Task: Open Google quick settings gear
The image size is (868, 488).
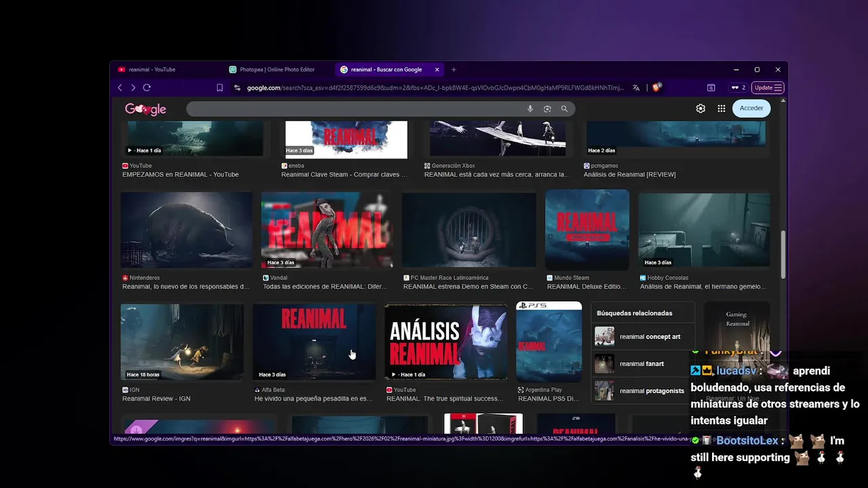Action: pyautogui.click(x=701, y=108)
